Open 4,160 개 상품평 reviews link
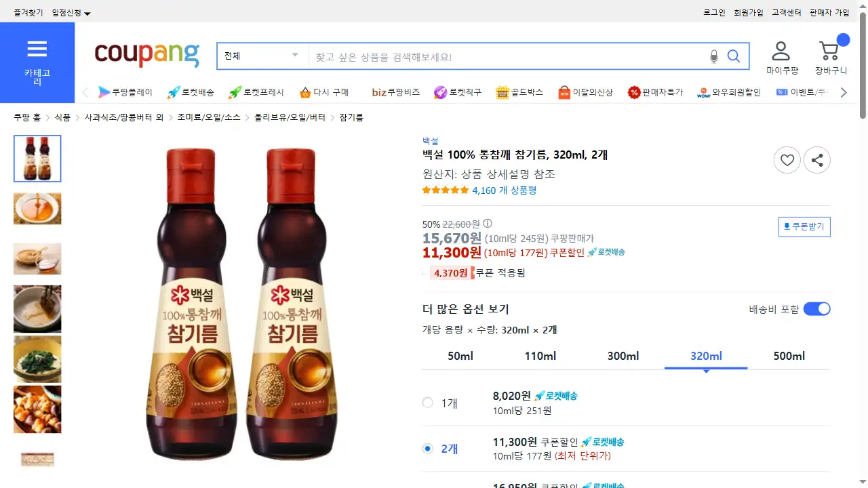 (505, 190)
